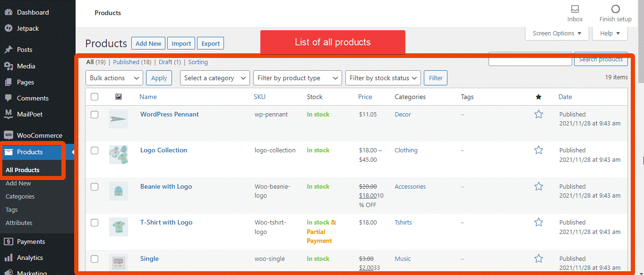This screenshot has width=644, height=275.
Task: Click the Posts pin icon
Action: [x=9, y=50]
